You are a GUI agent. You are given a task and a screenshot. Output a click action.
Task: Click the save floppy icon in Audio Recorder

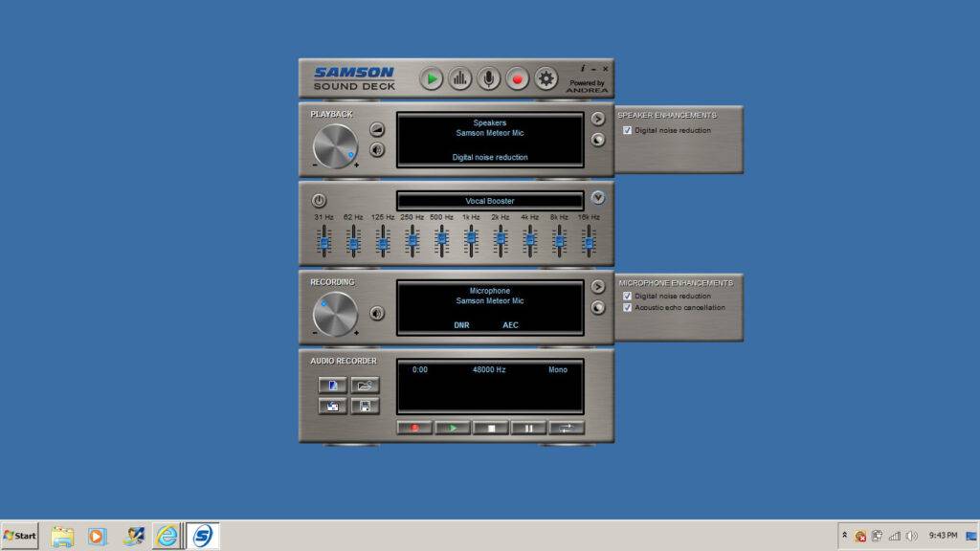[365, 406]
